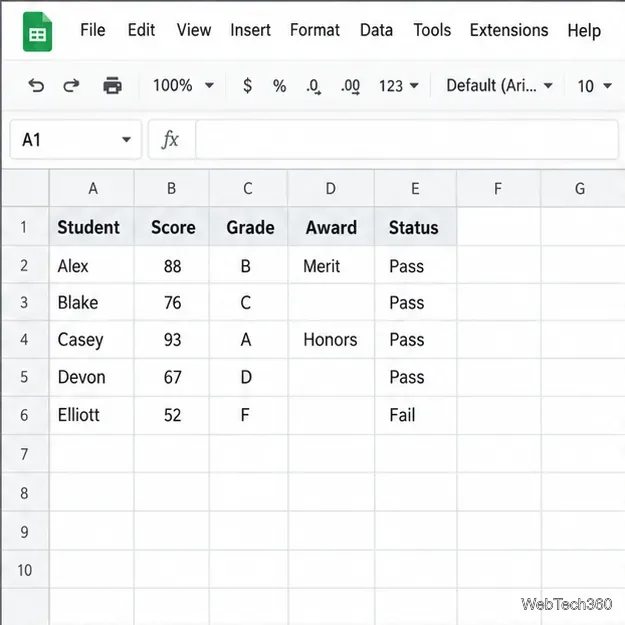Screen dimensions: 625x625
Task: Open the Extensions menu
Action: tap(509, 30)
